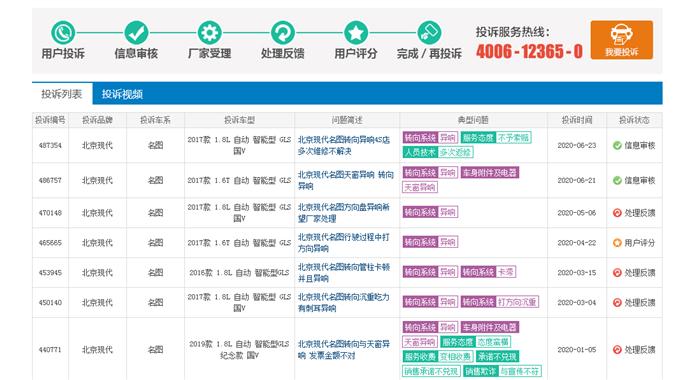The image size is (700, 380).
Task: Click the 投诉编号 column header
Action: pyautogui.click(x=50, y=120)
